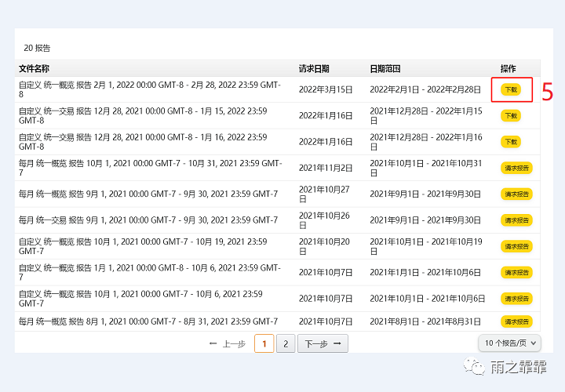Select request date 2021年11月2日

[326, 168]
